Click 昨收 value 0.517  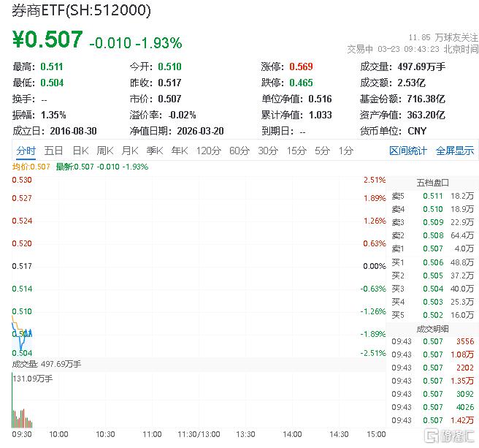point(169,83)
